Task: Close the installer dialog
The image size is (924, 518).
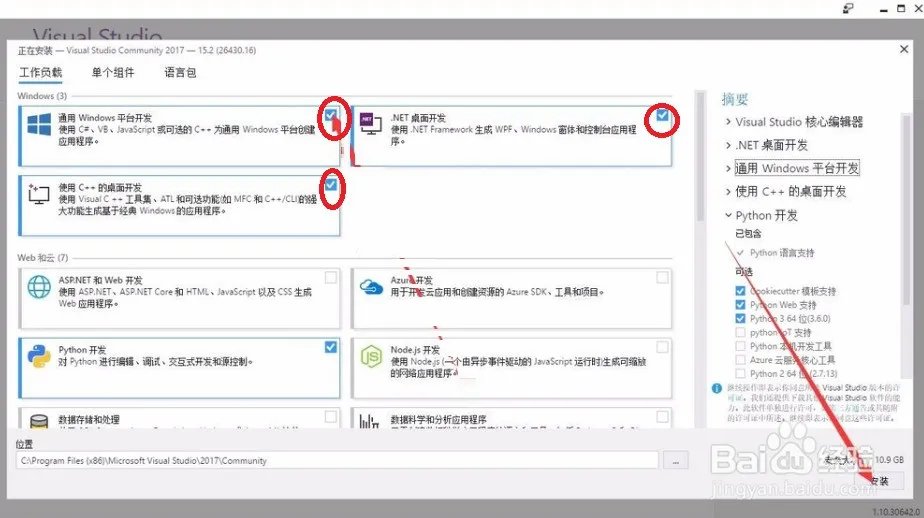Action: (x=904, y=50)
